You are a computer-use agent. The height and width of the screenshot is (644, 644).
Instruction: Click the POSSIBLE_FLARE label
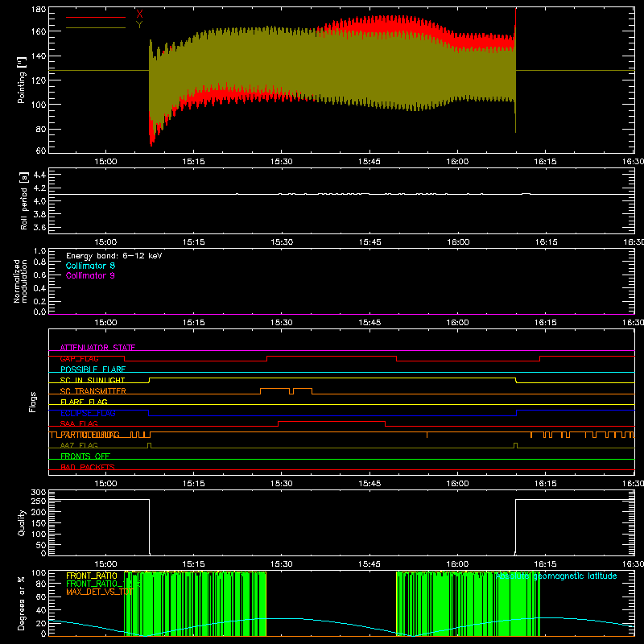click(x=93, y=369)
